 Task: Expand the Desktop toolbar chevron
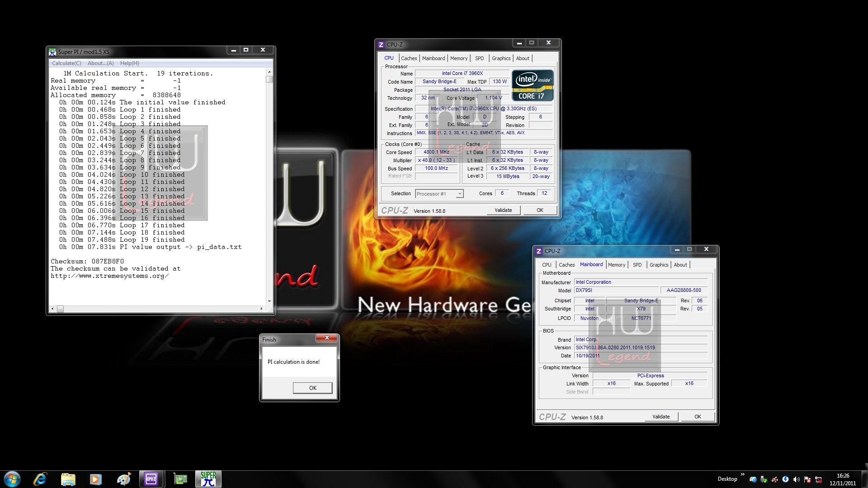pyautogui.click(x=742, y=474)
